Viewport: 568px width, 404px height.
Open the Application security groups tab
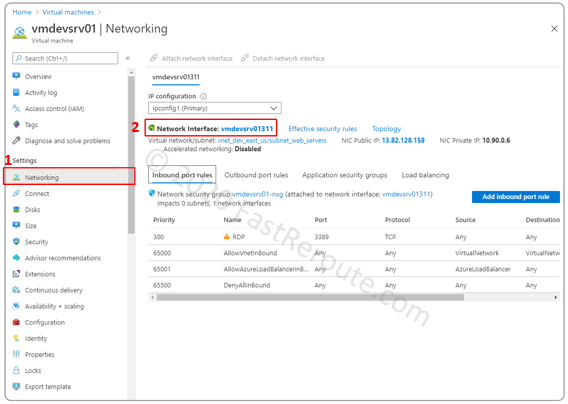[x=344, y=175]
